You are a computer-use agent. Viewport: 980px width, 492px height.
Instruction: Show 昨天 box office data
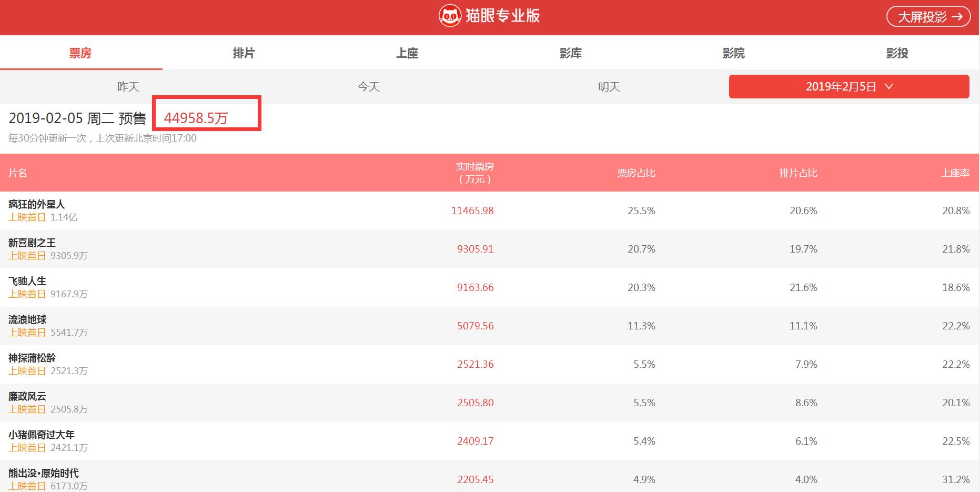(x=128, y=87)
